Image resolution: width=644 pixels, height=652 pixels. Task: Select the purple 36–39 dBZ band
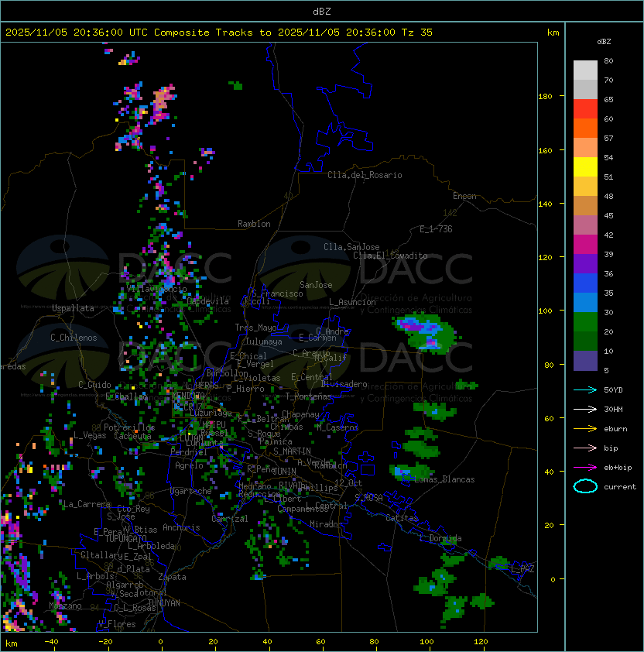[x=585, y=263]
